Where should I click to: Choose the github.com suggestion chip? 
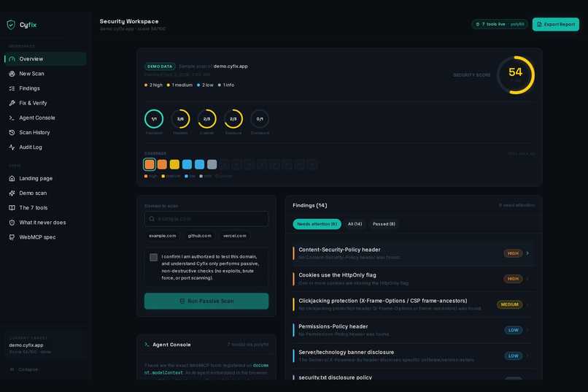coord(199,236)
